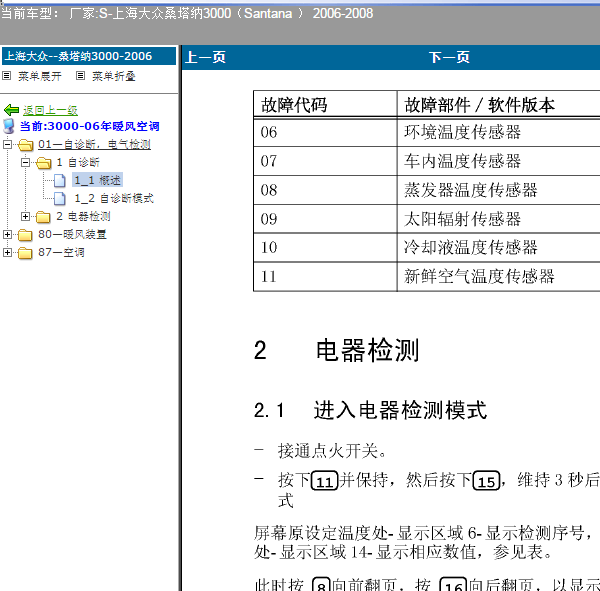The height and width of the screenshot is (591, 600).
Task: Click the page icon for 1_2 自诊断模式
Action: (x=59, y=198)
